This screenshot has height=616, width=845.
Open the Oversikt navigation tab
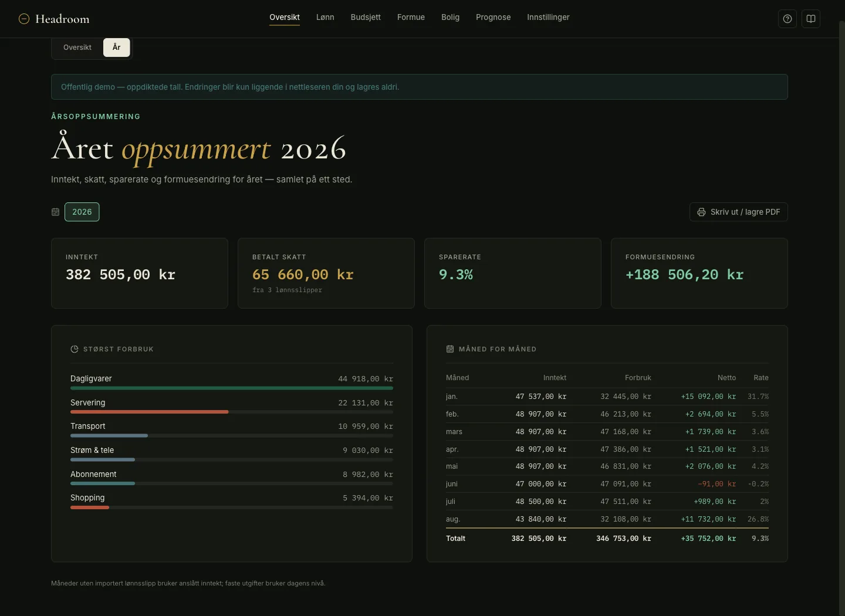click(x=285, y=18)
